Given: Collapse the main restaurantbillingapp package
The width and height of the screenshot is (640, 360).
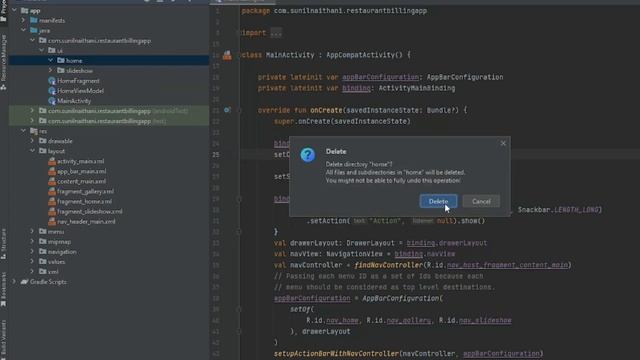Looking at the screenshot, I should 32,40.
